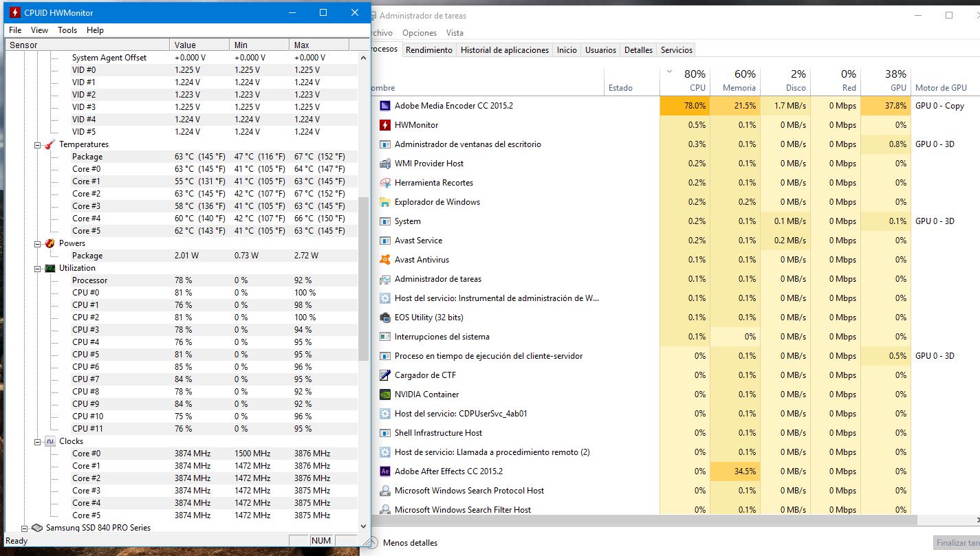Open the File menu in HWMonitor
This screenshot has width=980, height=556.
point(15,30)
